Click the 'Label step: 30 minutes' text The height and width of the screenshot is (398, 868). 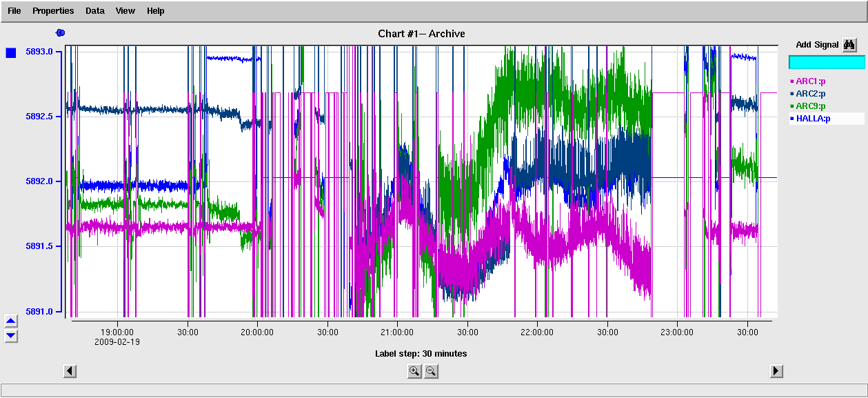click(421, 354)
